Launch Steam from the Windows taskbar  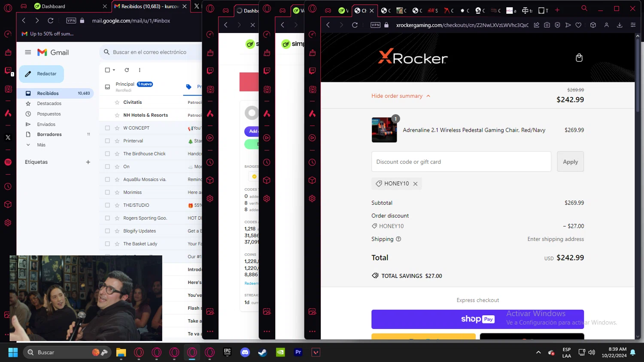(262, 352)
